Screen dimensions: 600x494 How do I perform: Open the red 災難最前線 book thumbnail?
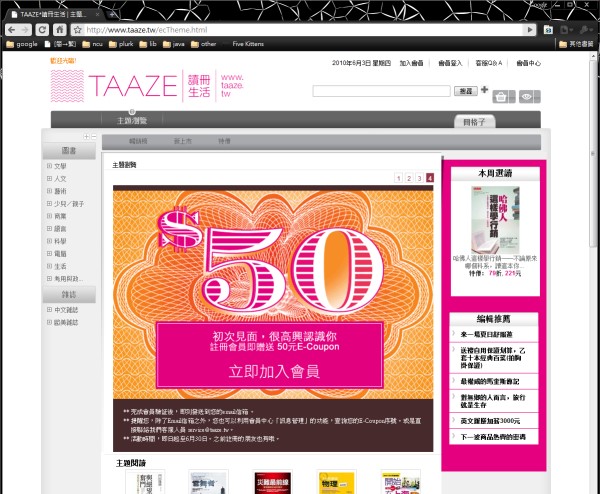pos(273,483)
